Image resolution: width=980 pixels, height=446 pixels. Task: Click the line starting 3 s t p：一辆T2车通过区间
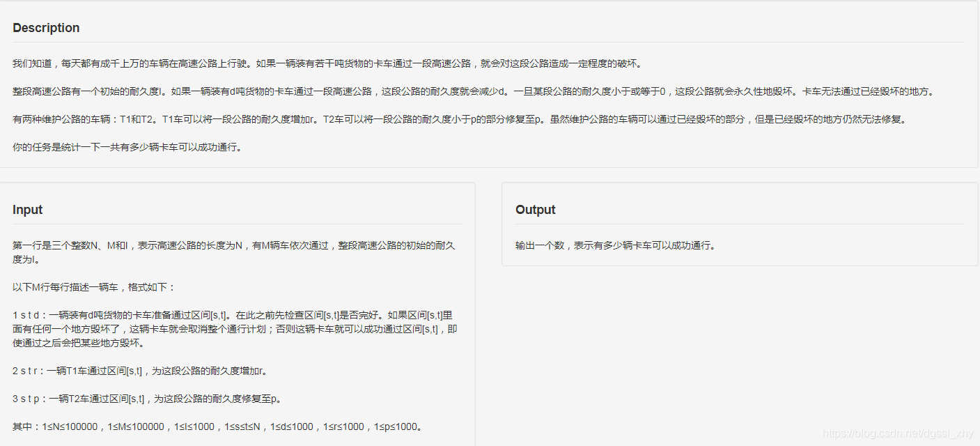pos(146,399)
